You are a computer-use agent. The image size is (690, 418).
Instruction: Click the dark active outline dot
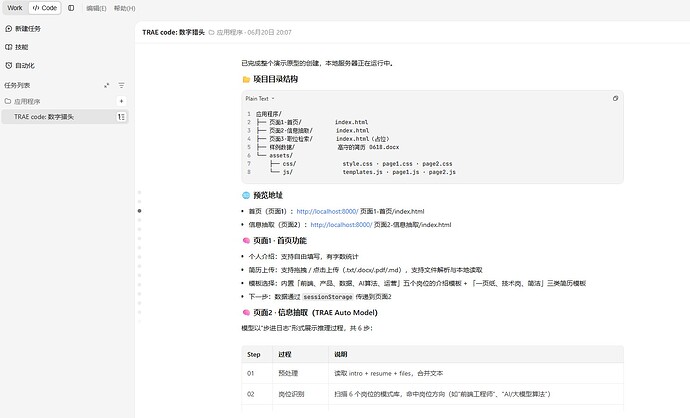pos(139,211)
